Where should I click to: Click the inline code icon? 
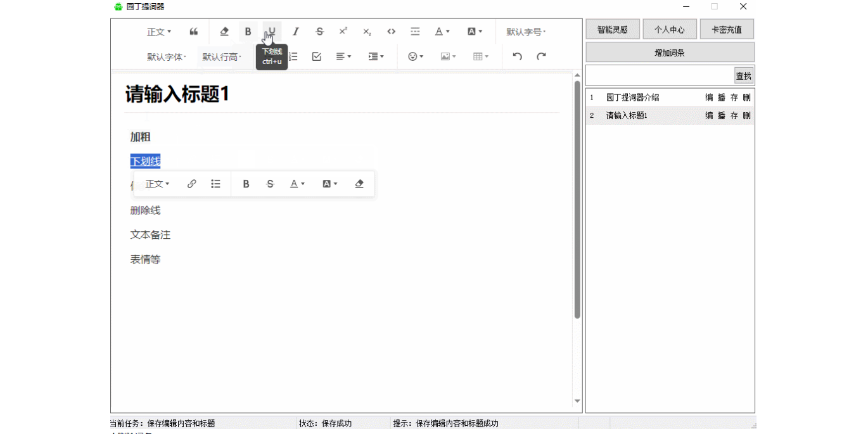point(391,32)
